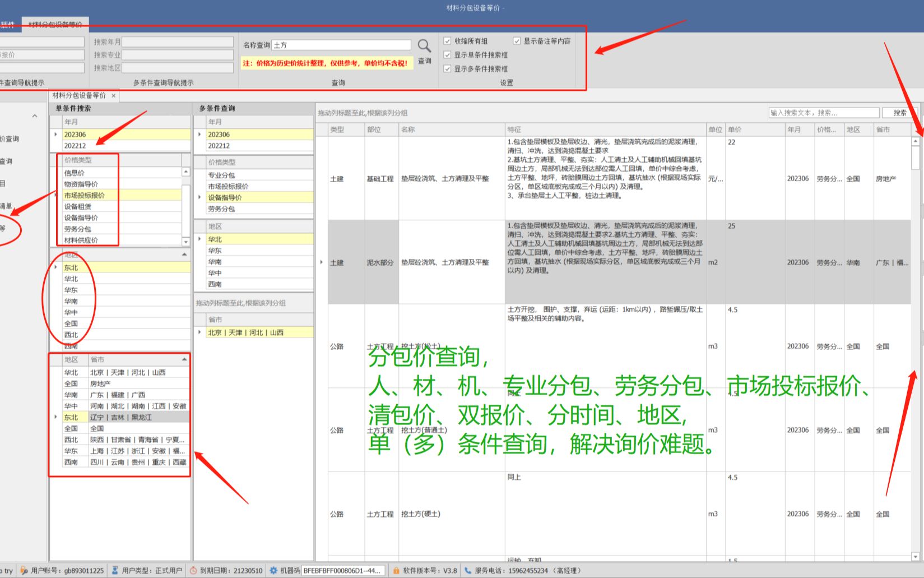Viewport: 924px width, 578px height.
Task: Select row 河南 | 湖北 | 湖南 | 江西 | 安徽
Action: 126,406
